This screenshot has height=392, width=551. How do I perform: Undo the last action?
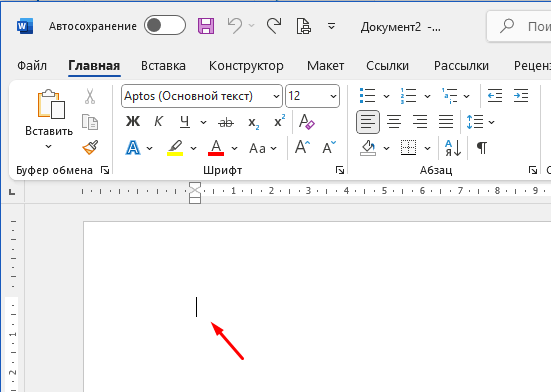pos(234,26)
